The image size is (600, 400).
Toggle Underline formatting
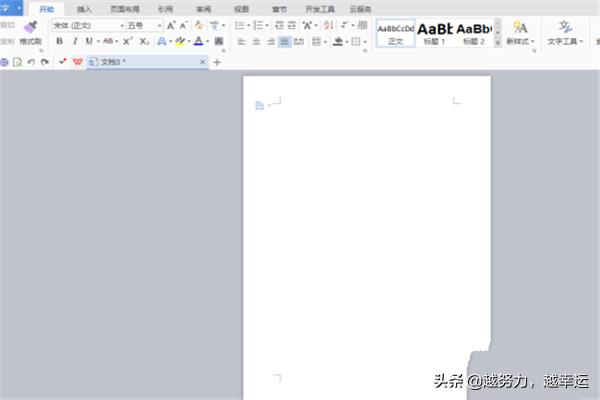click(x=89, y=42)
